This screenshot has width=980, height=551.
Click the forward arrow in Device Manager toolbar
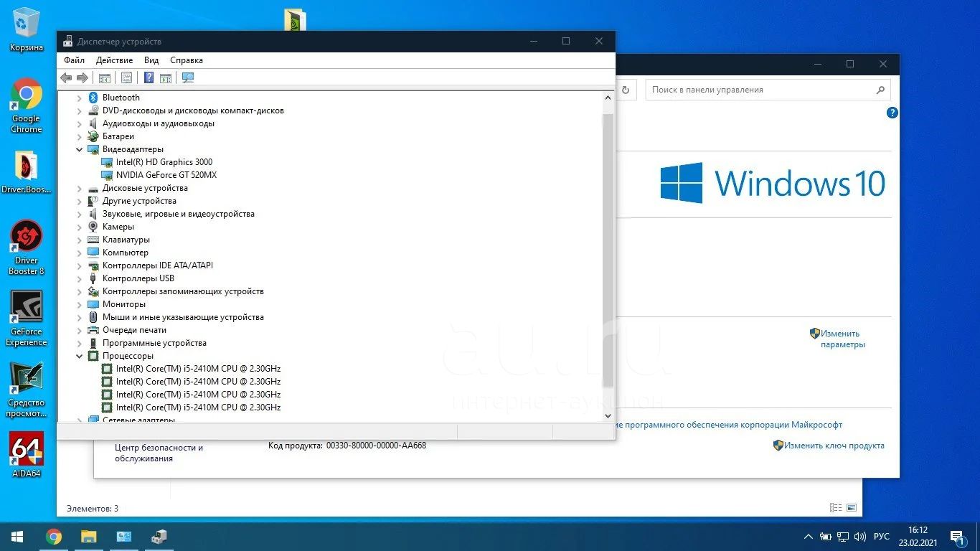[83, 77]
